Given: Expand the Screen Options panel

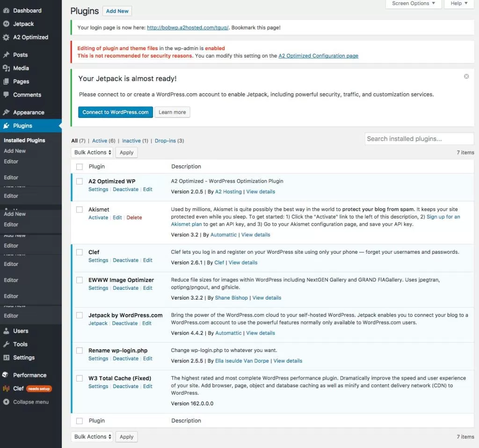Looking at the screenshot, I should 414,3.
